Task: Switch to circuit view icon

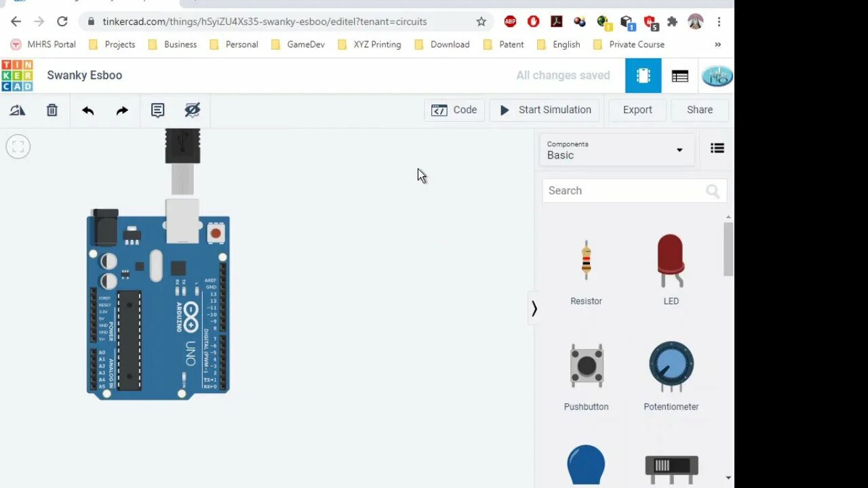Action: (643, 75)
